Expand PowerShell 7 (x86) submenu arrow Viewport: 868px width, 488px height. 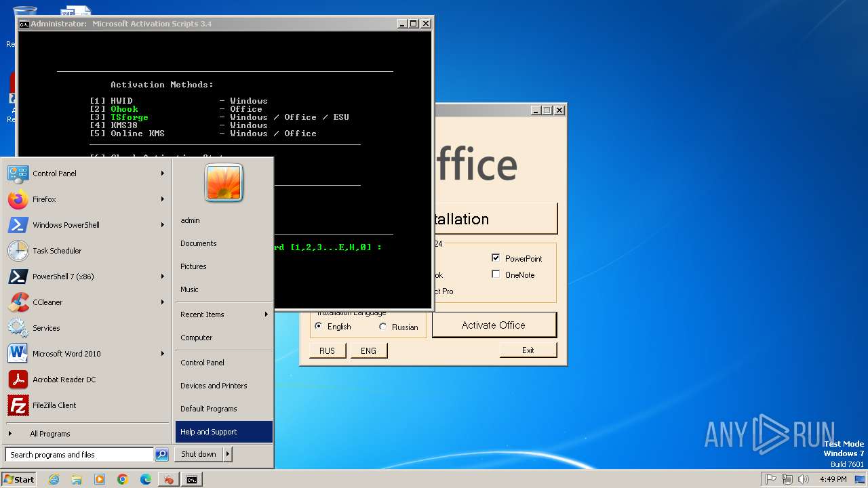pos(163,277)
